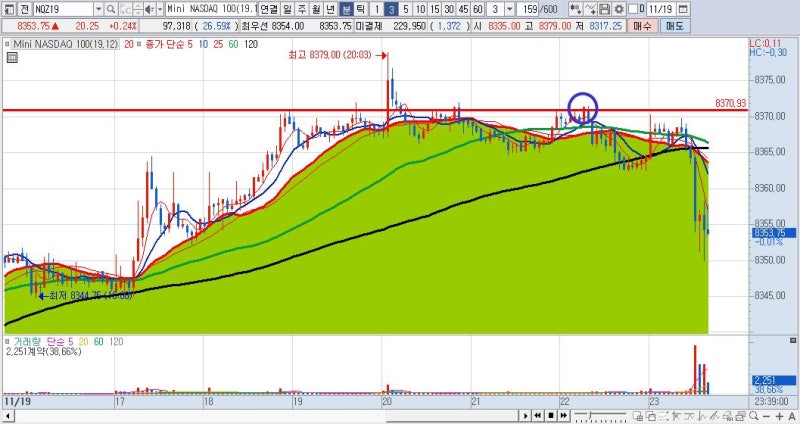Select the monthly (월) chart period toggle
The image size is (800, 424).
pos(316,9)
